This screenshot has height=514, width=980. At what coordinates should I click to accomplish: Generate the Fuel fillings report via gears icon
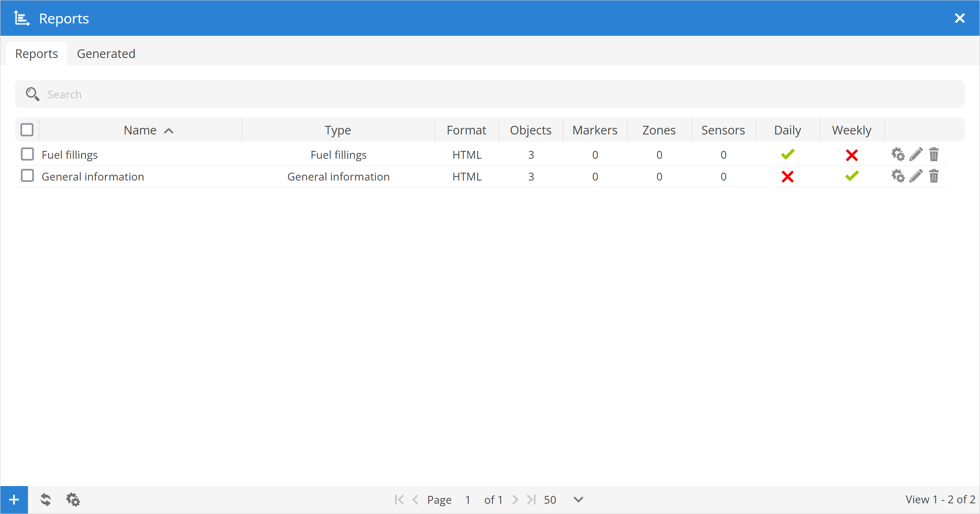point(898,155)
